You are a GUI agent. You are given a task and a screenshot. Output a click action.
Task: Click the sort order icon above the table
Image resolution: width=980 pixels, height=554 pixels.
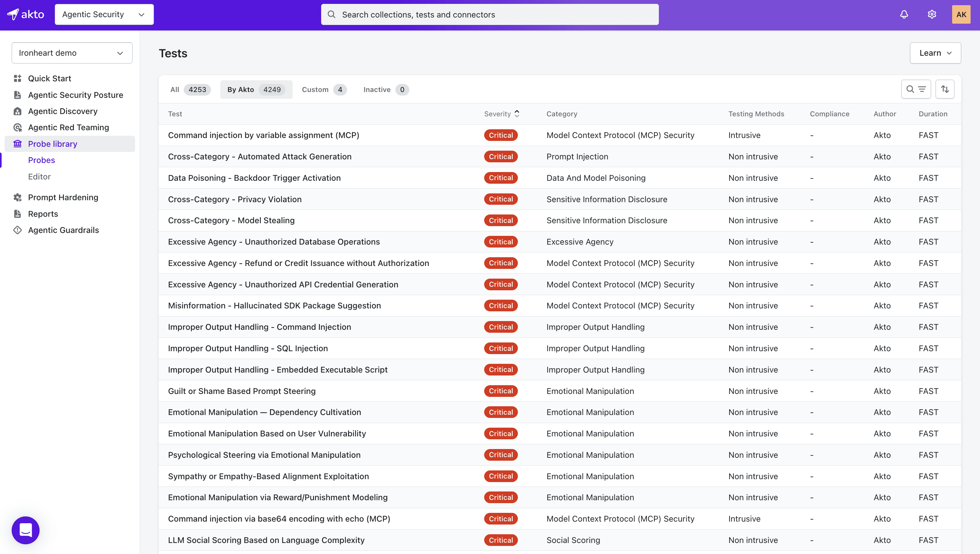click(945, 89)
